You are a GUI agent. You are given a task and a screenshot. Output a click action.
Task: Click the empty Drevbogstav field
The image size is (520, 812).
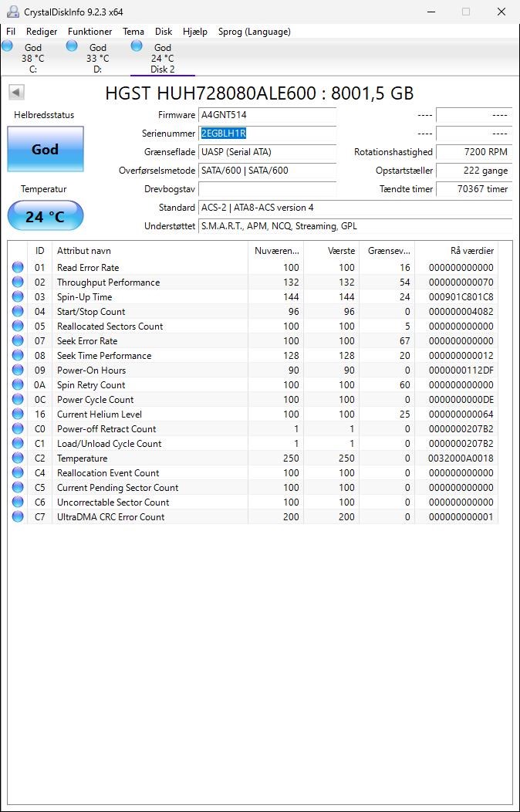[x=267, y=189]
